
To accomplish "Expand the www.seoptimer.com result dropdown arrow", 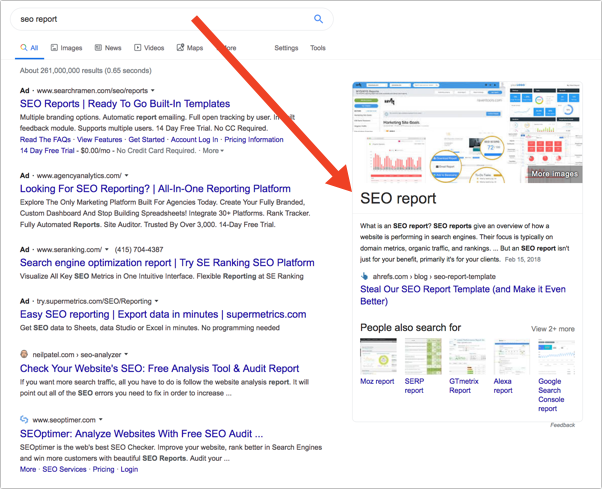I will pyautogui.click(x=101, y=420).
